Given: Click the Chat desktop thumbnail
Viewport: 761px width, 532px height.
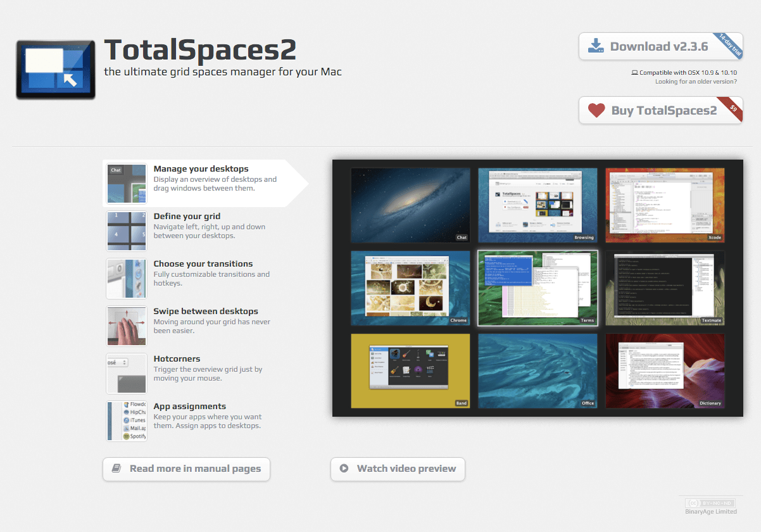Looking at the screenshot, I should coord(410,205).
